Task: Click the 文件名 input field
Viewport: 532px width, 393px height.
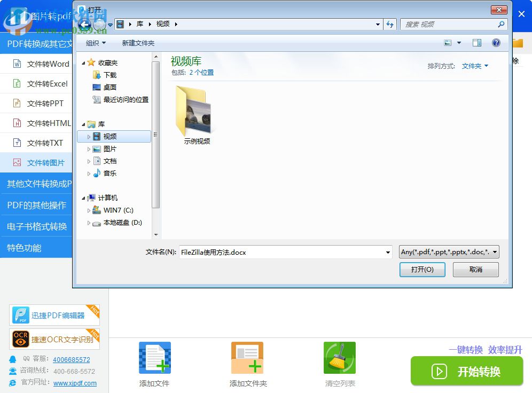Action: point(285,252)
